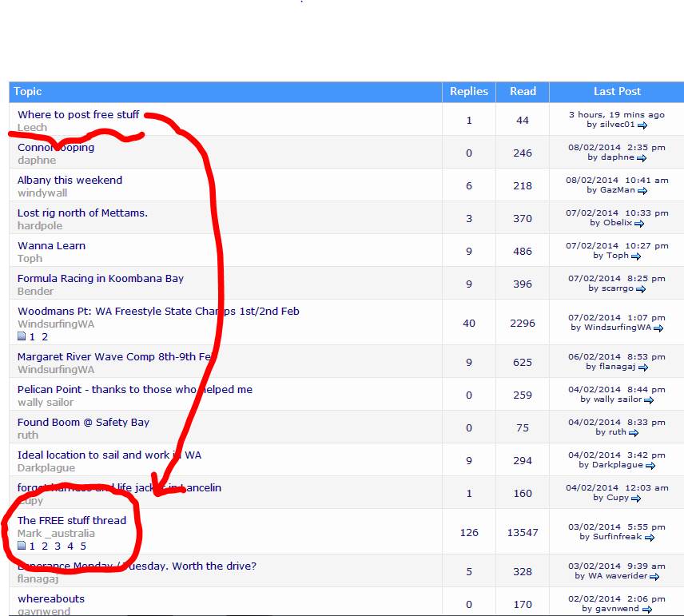
Task: Go to page 2 of Woodmans Pt thread
Action: (45, 337)
